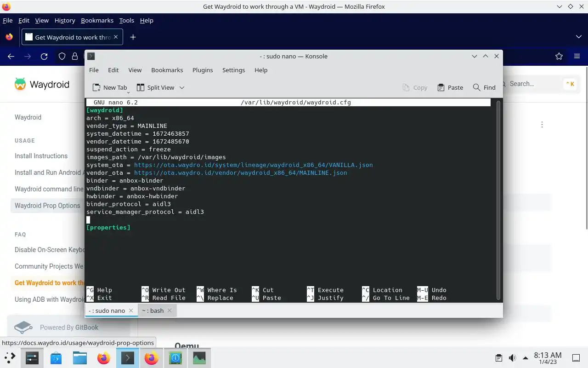Image resolution: width=588 pixels, height=368 pixels.
Task: Open the Firefox hamburger application menu
Action: [x=577, y=56]
